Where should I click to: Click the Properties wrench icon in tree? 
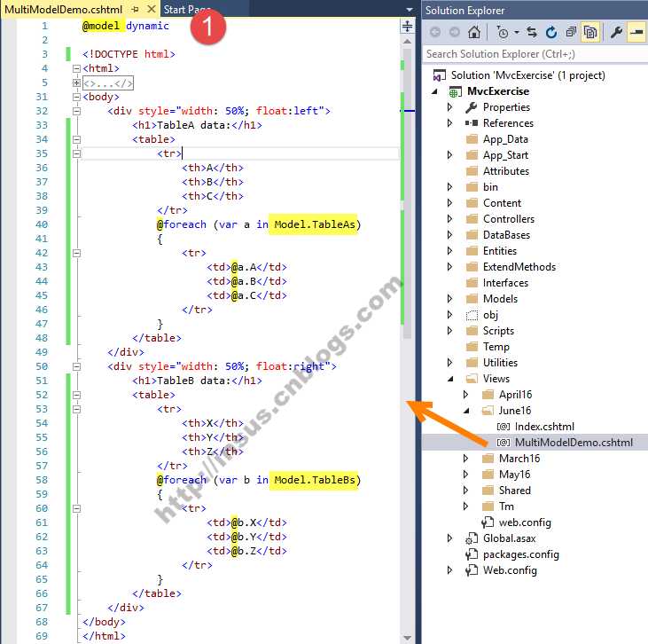pyautogui.click(x=472, y=107)
